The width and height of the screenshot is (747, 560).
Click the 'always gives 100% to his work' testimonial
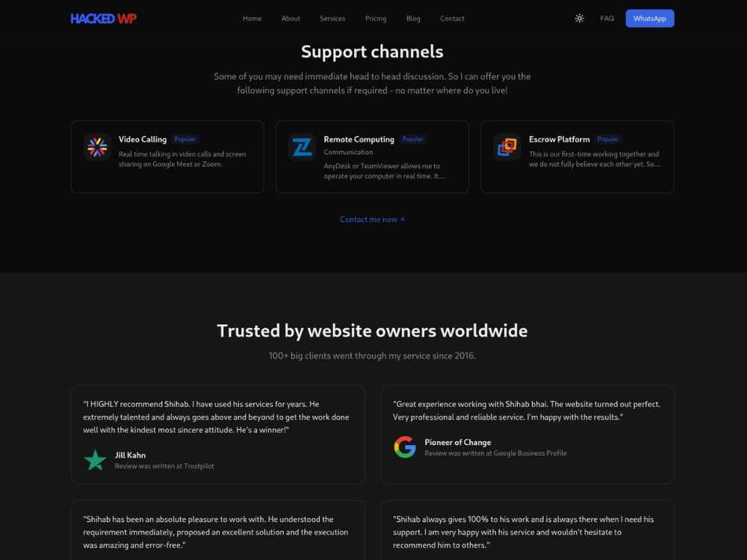[523, 532]
